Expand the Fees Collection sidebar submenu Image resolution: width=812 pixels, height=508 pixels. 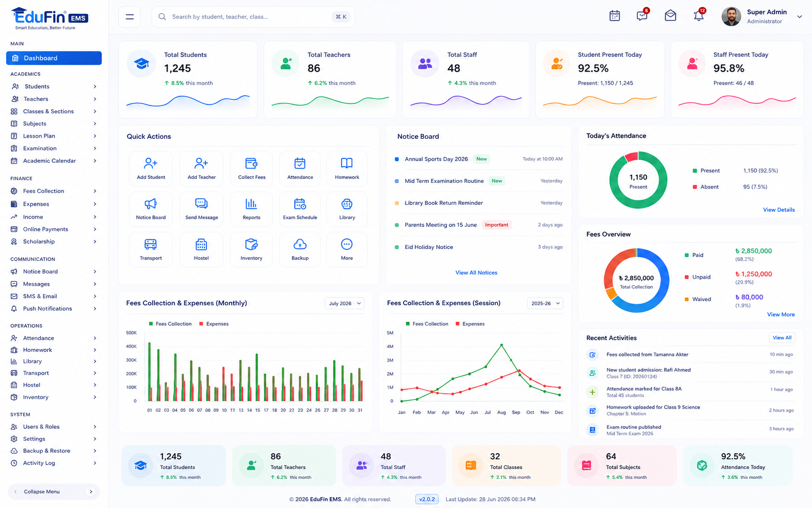[x=95, y=191]
